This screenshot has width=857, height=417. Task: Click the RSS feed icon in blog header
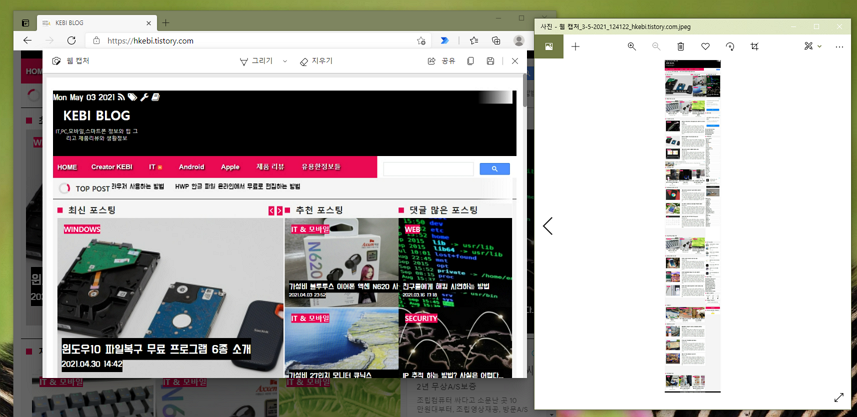coord(121,97)
